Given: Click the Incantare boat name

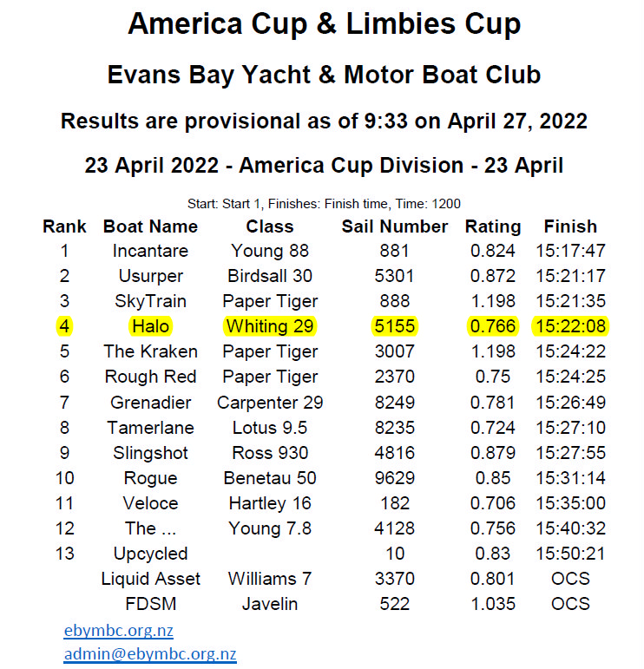Looking at the screenshot, I should tap(150, 252).
